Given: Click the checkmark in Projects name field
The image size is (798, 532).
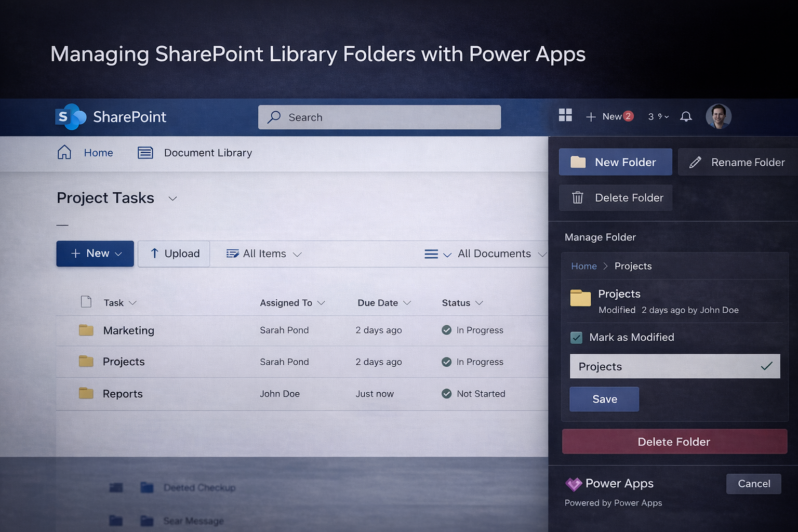Looking at the screenshot, I should point(766,366).
